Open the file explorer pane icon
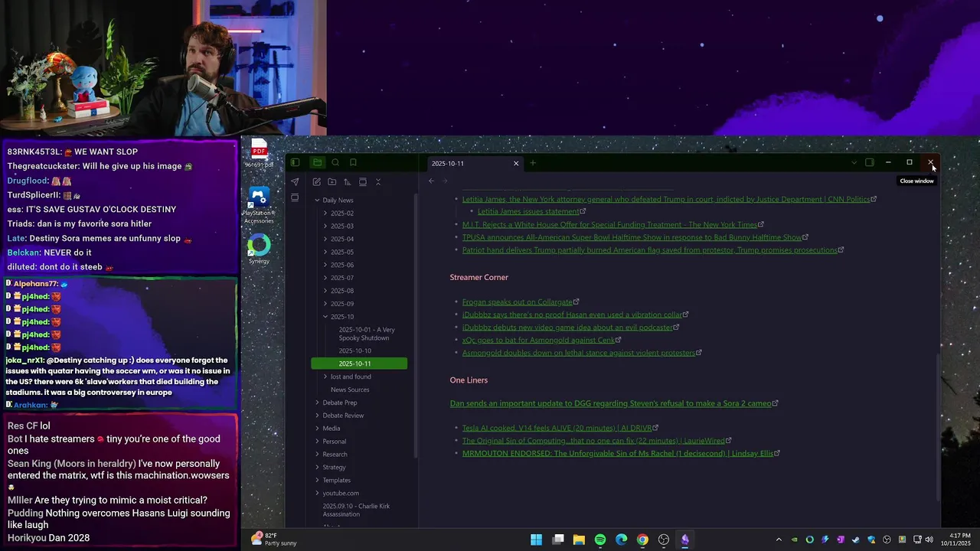980x551 pixels. pyautogui.click(x=317, y=162)
